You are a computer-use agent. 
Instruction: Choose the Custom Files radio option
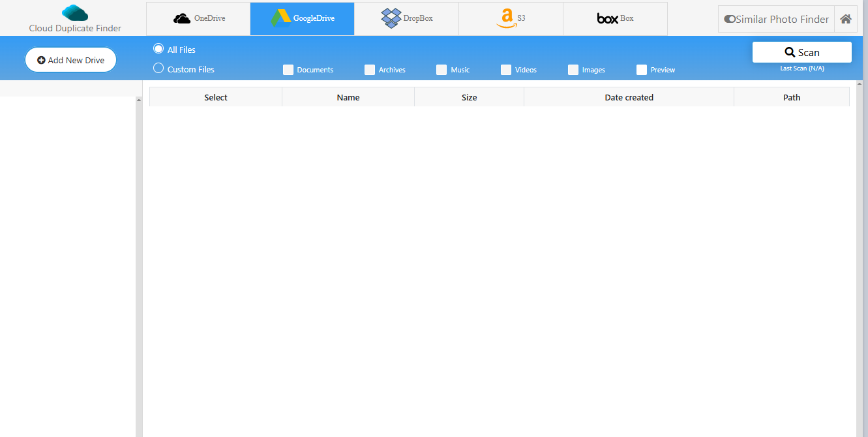[x=158, y=68]
